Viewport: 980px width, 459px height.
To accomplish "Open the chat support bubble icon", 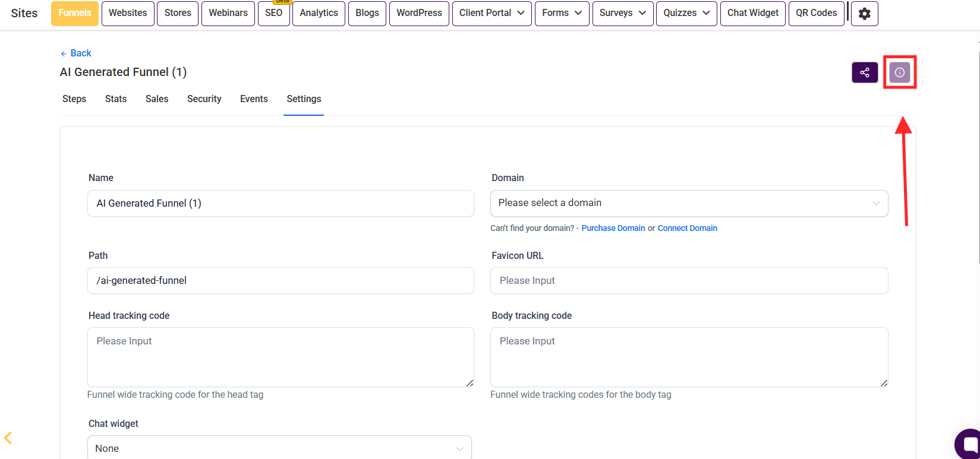I will (969, 444).
